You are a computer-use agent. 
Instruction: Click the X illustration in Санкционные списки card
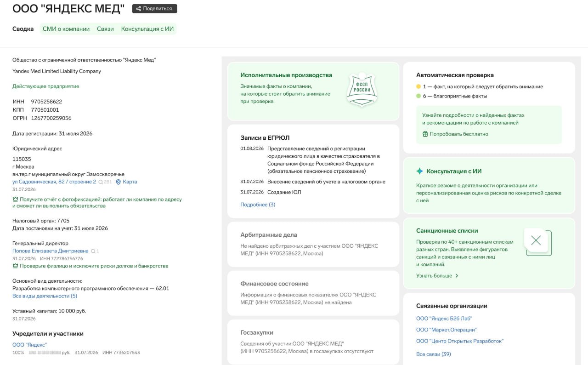click(538, 241)
